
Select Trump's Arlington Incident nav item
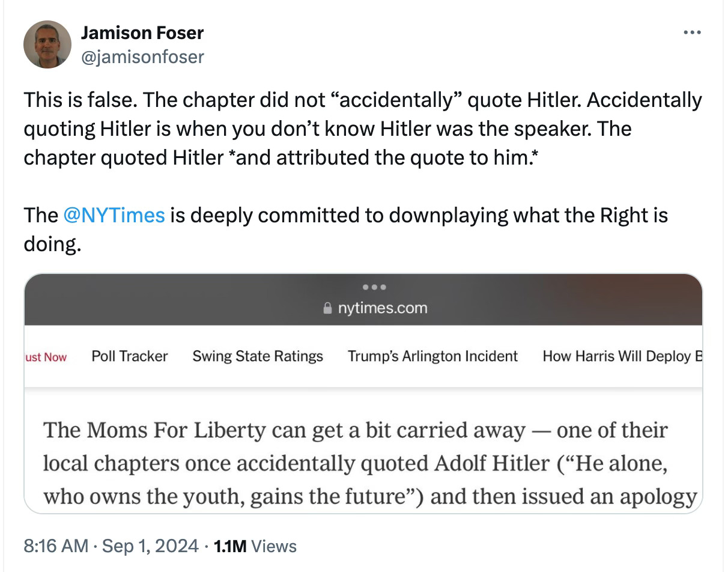click(432, 356)
